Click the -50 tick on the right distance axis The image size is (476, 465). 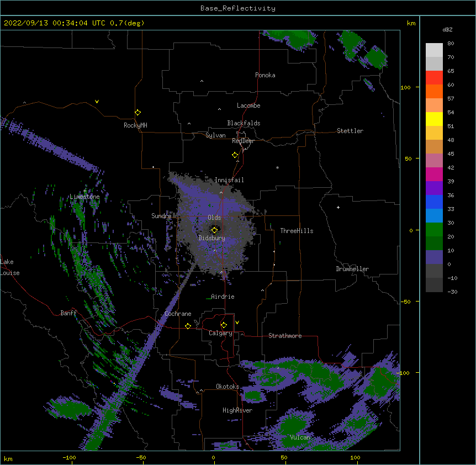click(x=405, y=302)
